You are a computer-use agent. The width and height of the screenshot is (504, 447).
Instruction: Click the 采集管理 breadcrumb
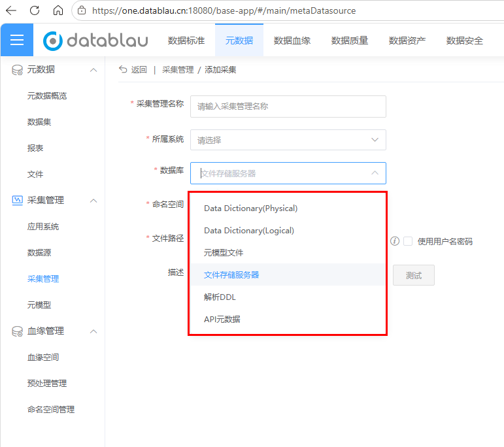(x=178, y=69)
